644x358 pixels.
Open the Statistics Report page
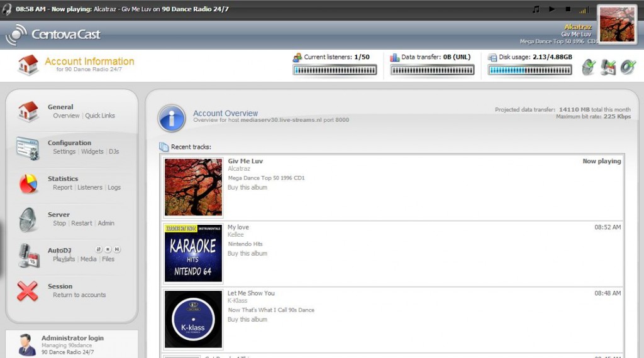point(62,187)
